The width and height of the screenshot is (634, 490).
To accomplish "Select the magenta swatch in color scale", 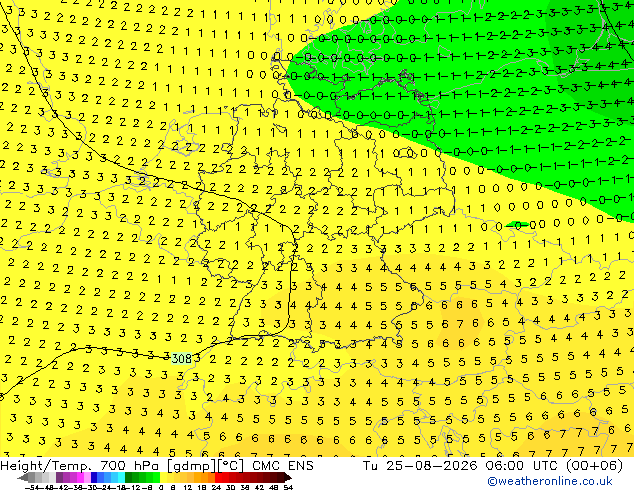I will click(x=80, y=477).
